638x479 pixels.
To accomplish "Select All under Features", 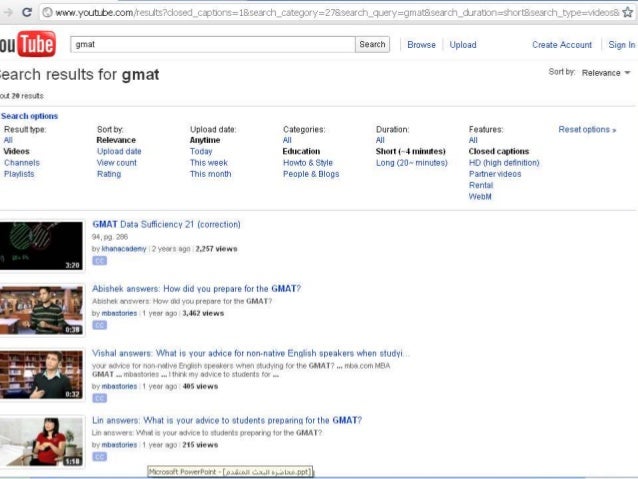I will [473, 140].
